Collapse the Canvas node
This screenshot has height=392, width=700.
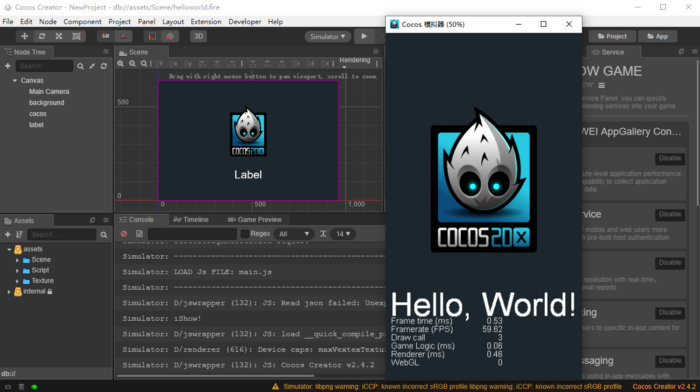[15, 80]
